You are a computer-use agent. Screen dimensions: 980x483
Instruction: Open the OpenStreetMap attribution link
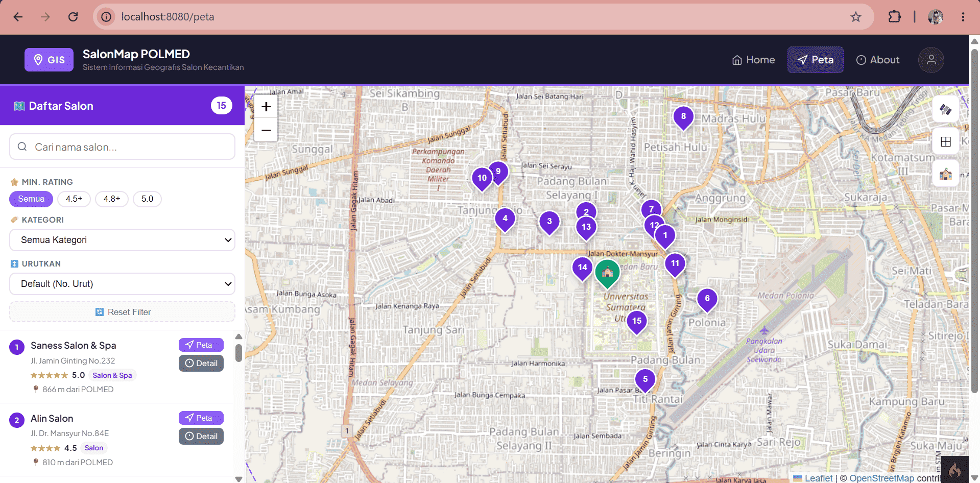[882, 478]
